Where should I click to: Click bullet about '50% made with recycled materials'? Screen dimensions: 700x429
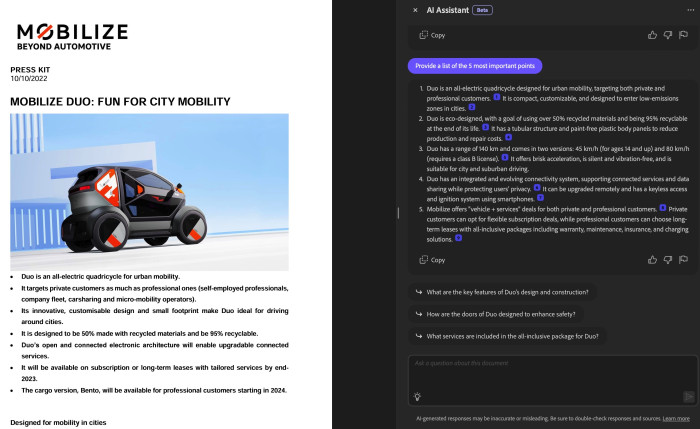(x=139, y=333)
